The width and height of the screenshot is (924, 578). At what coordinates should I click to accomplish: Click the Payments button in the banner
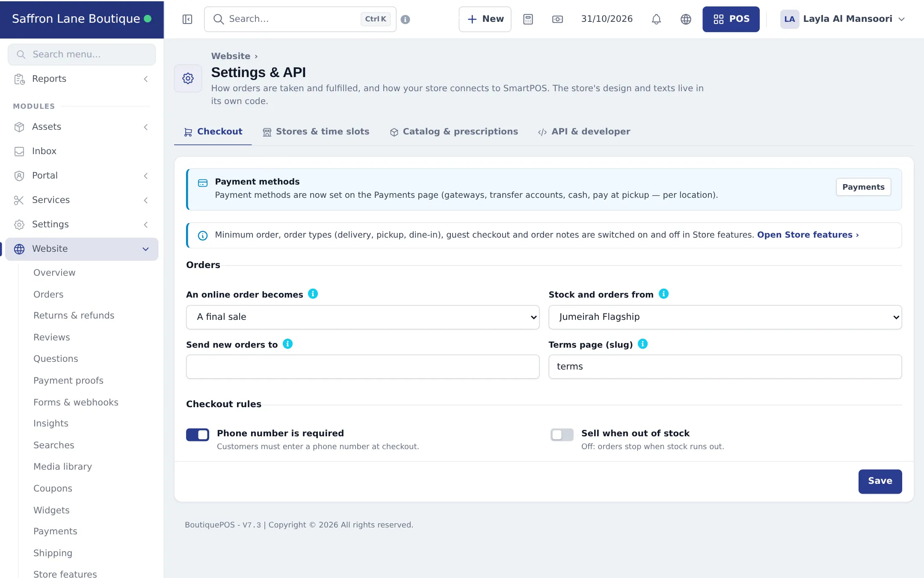[x=863, y=187]
